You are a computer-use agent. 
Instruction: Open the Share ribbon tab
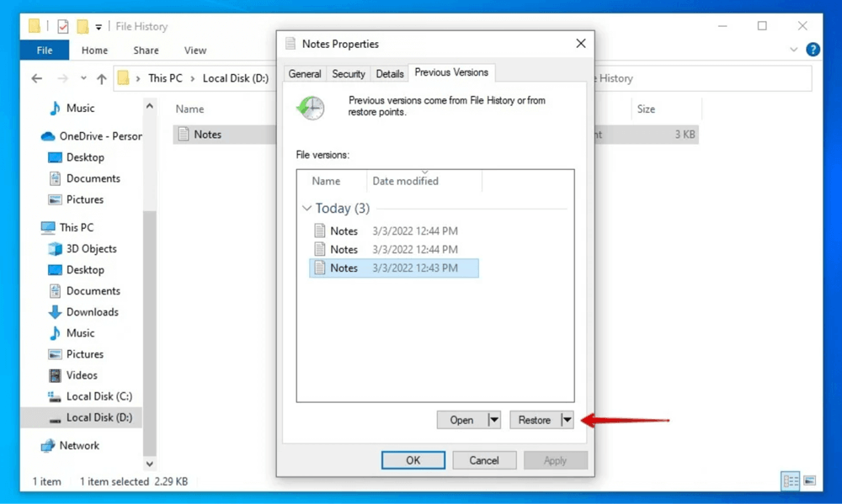click(145, 50)
